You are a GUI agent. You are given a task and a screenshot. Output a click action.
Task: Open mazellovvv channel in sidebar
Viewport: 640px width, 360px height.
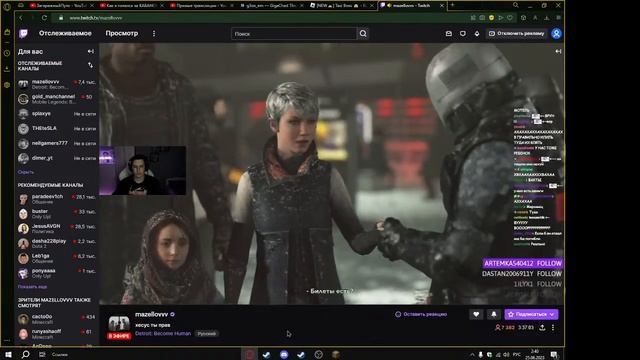pyautogui.click(x=57, y=84)
